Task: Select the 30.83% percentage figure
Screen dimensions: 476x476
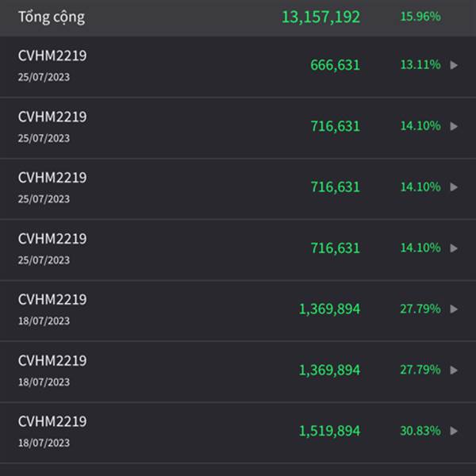Action: point(420,431)
